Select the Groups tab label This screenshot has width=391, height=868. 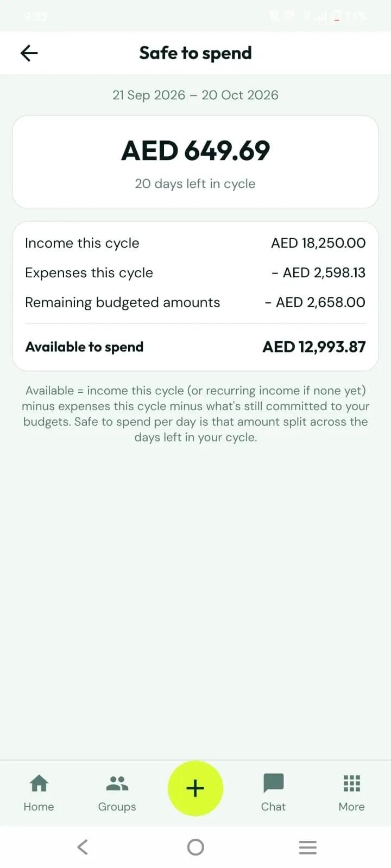click(x=117, y=807)
